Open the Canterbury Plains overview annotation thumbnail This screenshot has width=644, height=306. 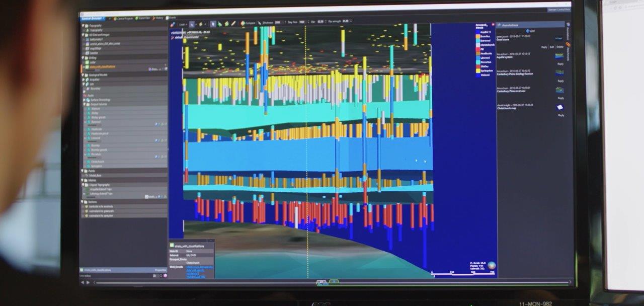pyautogui.click(x=559, y=90)
